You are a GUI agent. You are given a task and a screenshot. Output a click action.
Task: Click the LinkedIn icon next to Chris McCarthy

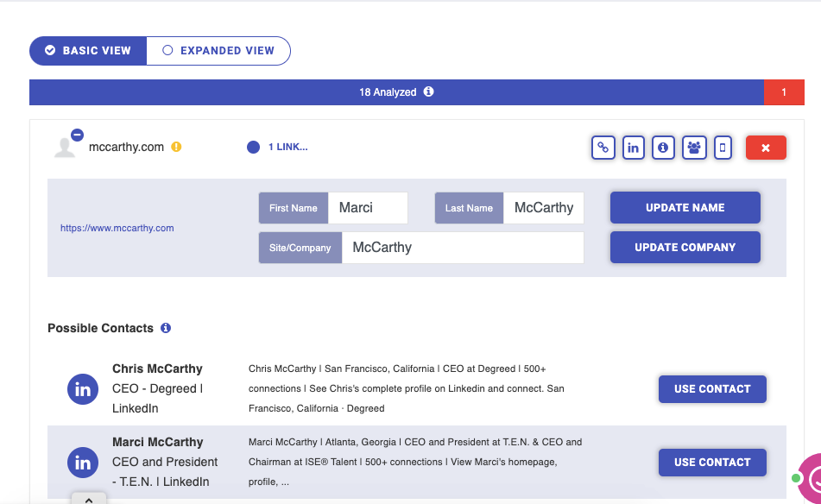[83, 388]
